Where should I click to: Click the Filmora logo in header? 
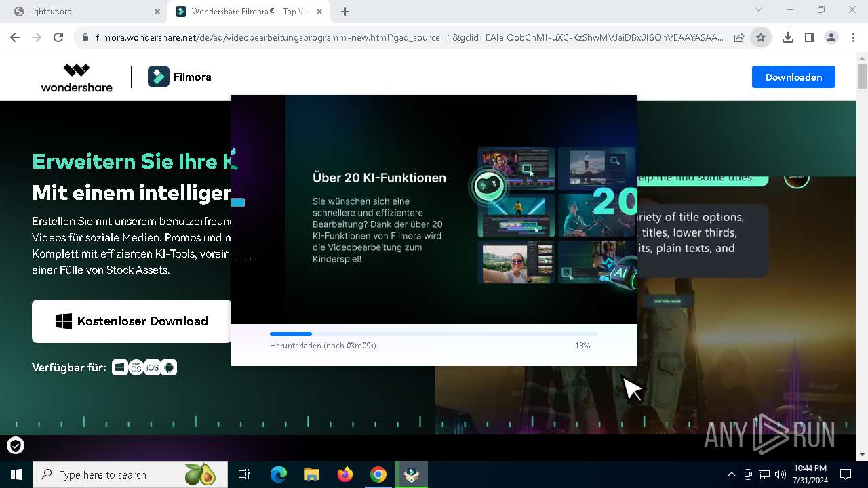point(180,77)
